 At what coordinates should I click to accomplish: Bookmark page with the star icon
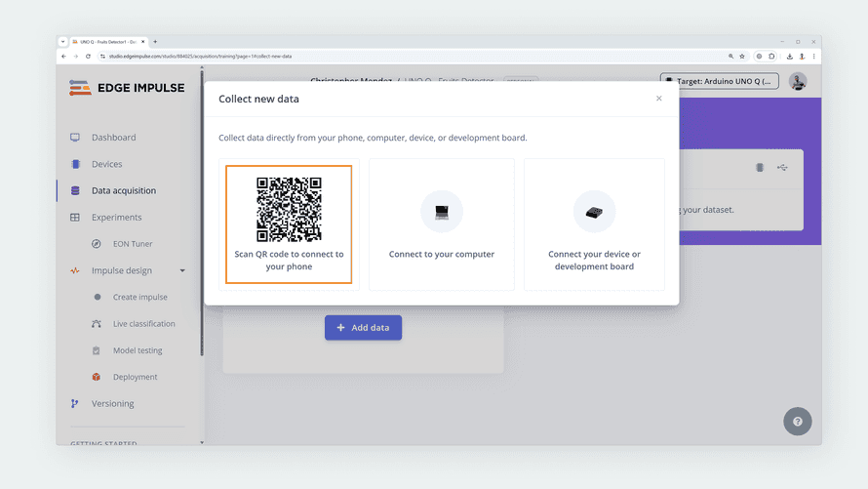(742, 57)
